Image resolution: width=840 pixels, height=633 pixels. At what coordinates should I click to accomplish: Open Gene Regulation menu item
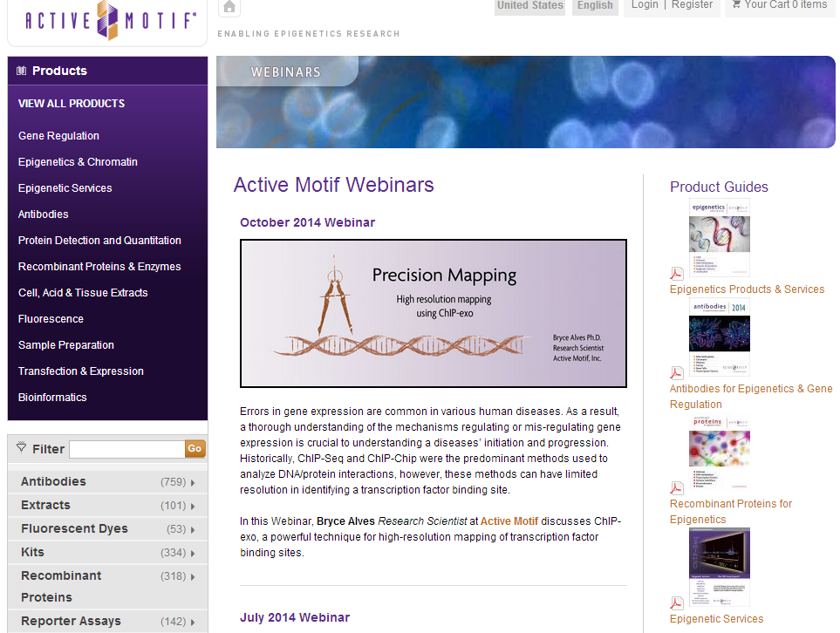[x=58, y=135]
